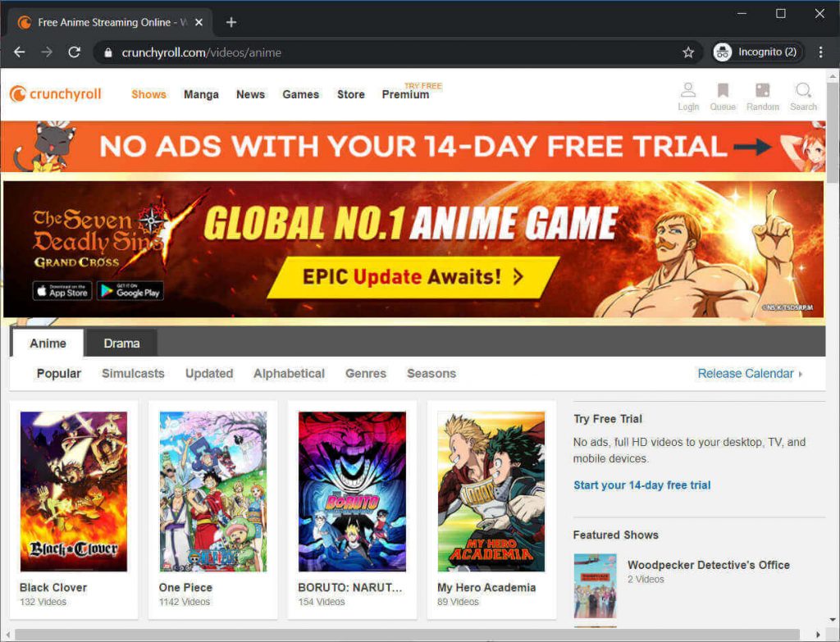Open the Login icon
This screenshot has width=840, height=642.
click(688, 97)
